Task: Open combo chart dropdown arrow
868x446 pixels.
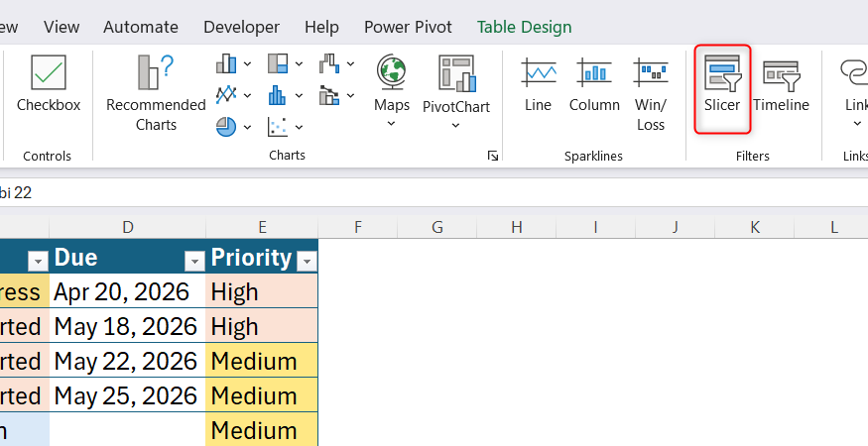Action: tap(350, 96)
